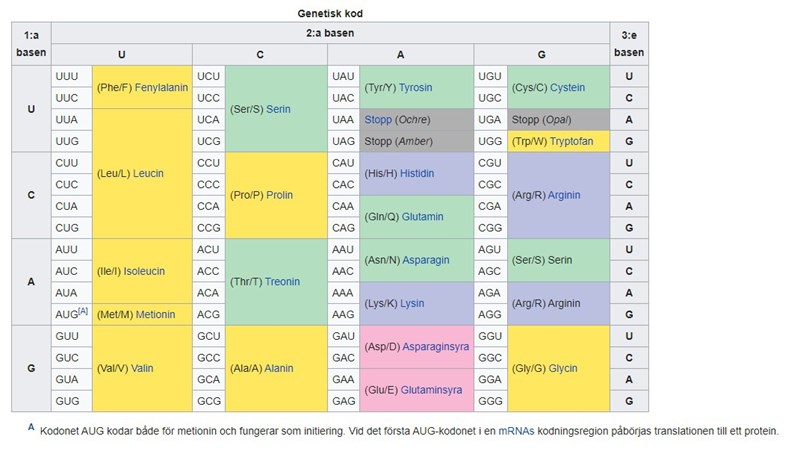Click the Fenylalanin link

coord(162,87)
